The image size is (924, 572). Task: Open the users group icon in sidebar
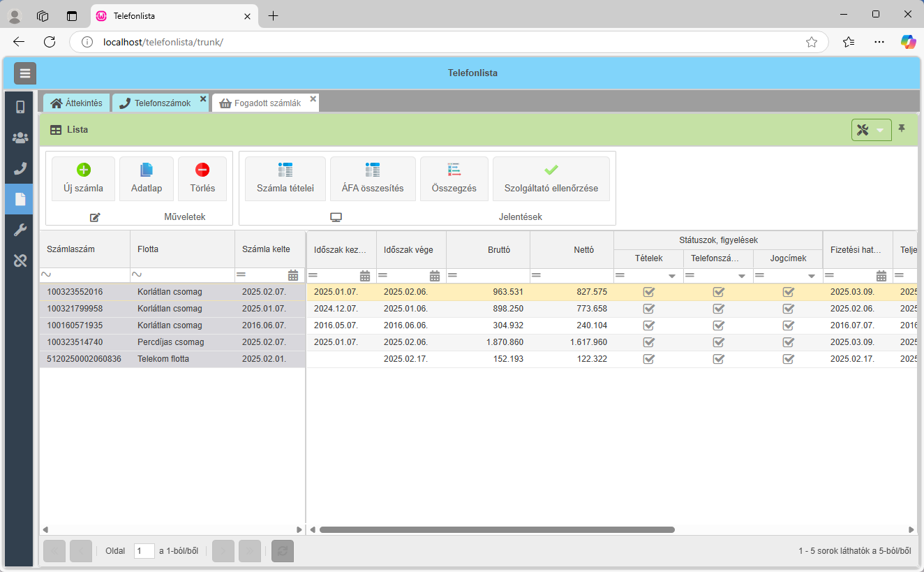coord(20,138)
